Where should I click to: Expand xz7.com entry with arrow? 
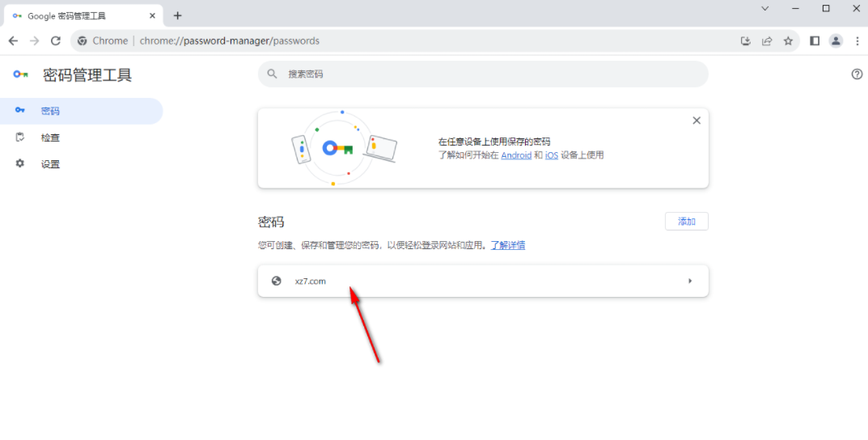coord(690,281)
